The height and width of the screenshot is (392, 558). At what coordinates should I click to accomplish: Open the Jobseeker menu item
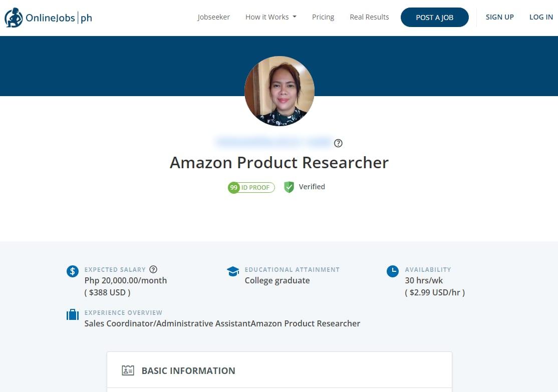click(x=213, y=17)
